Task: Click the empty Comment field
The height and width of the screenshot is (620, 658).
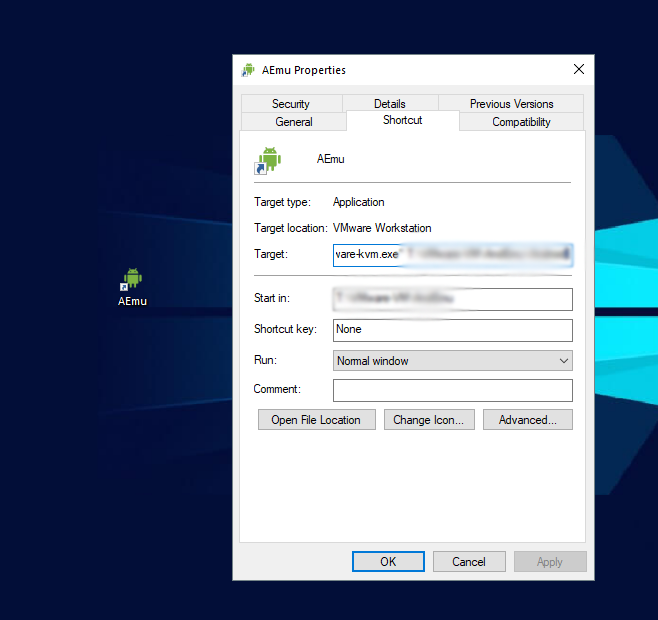Action: pyautogui.click(x=452, y=390)
